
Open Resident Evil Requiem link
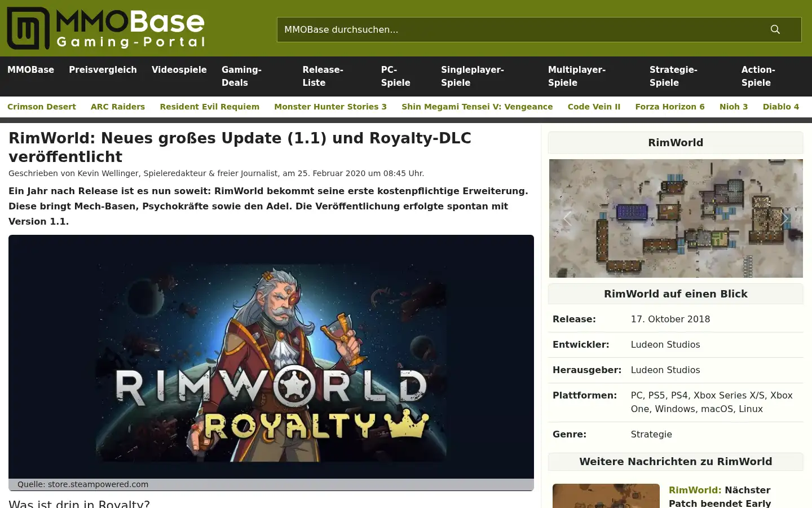point(210,107)
